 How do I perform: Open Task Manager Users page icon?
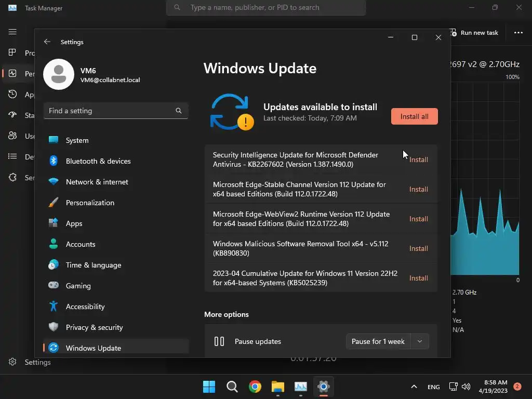pyautogui.click(x=12, y=136)
